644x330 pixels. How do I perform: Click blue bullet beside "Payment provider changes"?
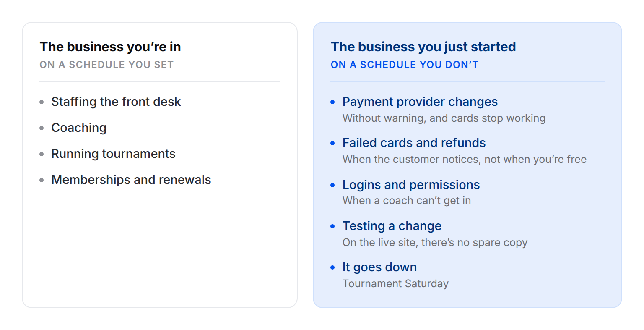tap(333, 102)
